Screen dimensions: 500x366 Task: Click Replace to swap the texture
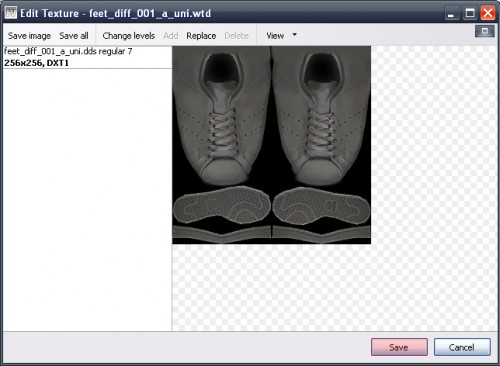pos(201,36)
